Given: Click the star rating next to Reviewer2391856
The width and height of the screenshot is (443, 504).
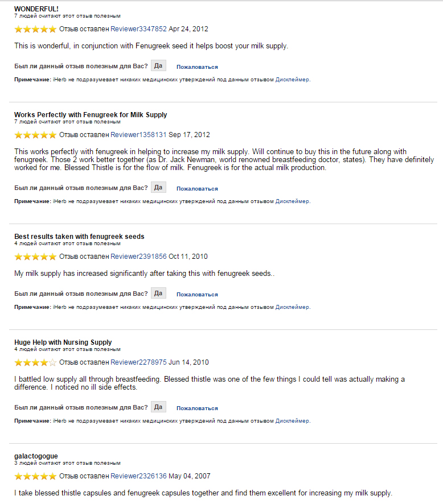Looking at the screenshot, I should [x=35, y=257].
